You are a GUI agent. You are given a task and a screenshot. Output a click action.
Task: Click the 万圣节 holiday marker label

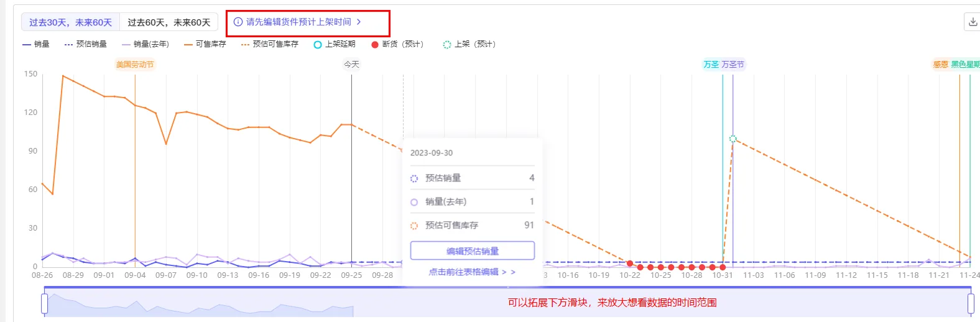[x=733, y=65]
